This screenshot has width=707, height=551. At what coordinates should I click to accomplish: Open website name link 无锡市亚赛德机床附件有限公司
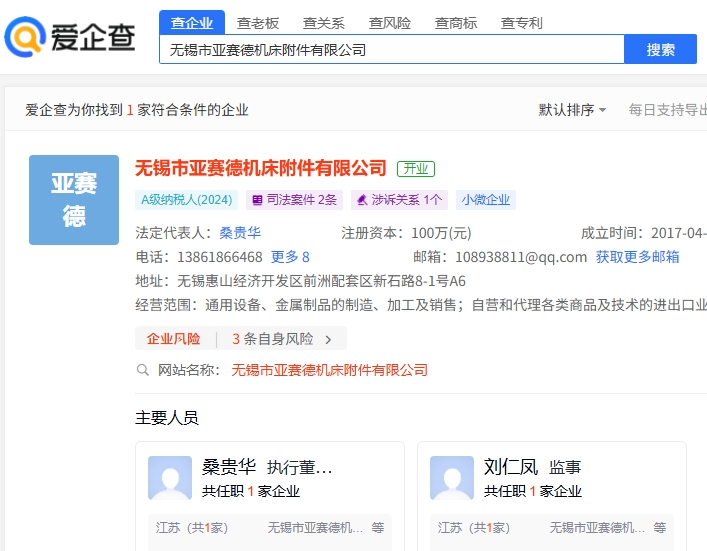point(330,370)
